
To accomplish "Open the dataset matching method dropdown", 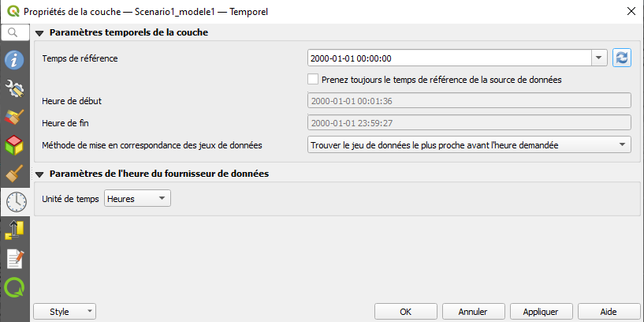I will coord(469,144).
